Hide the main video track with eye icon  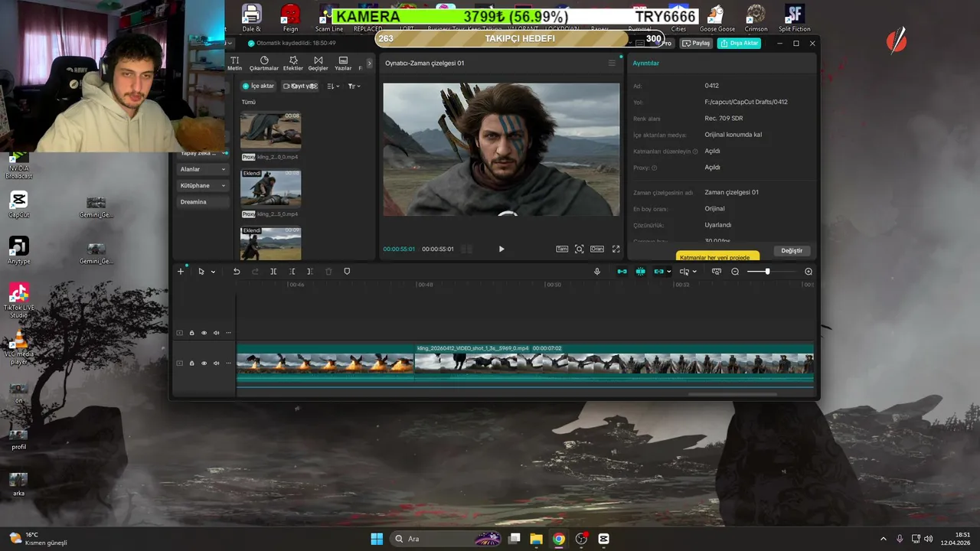[204, 363]
